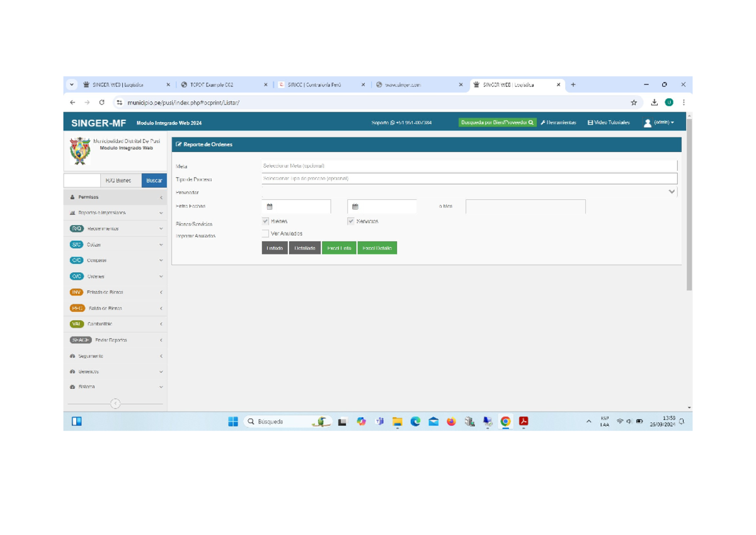
Task: Open the Proveedor dropdown arrow
Action: click(x=672, y=192)
